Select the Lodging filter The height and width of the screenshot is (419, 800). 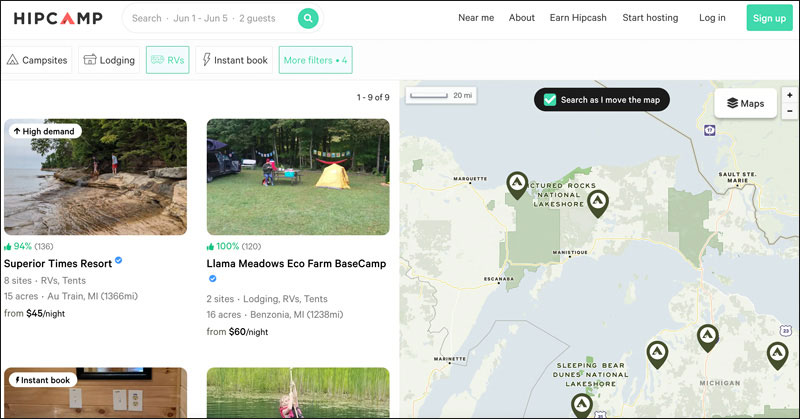click(109, 60)
